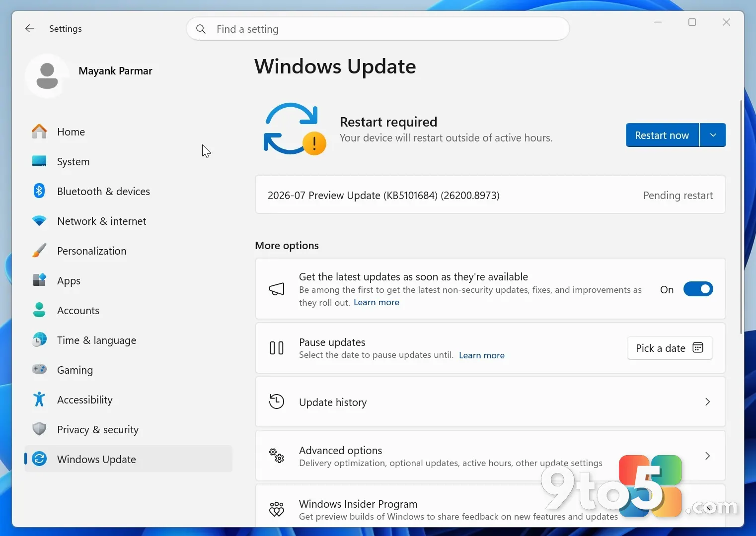Select Time & language
Screen dimensions: 756x536
[x=128, y=340]
